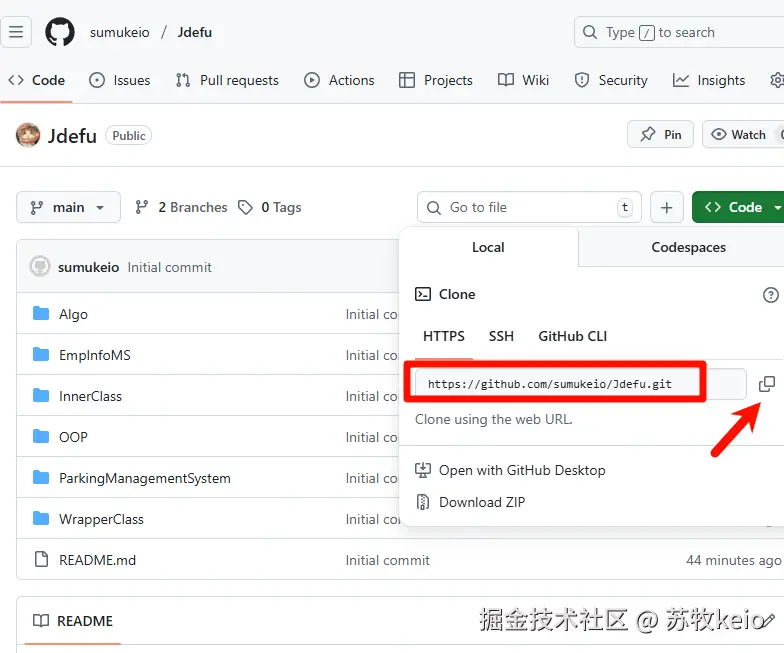This screenshot has height=653, width=784.
Task: Click the clone URL text field
Action: tap(580, 384)
